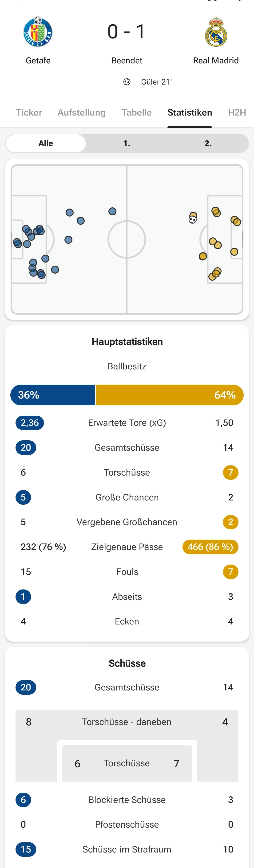Tap the blue 36% possession bar segment

tap(53, 395)
